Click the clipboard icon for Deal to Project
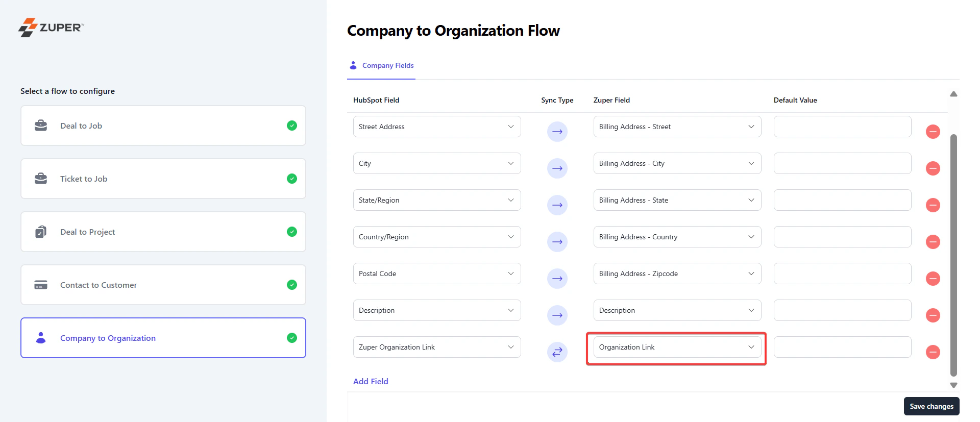This screenshot has height=422, width=980. tap(41, 232)
